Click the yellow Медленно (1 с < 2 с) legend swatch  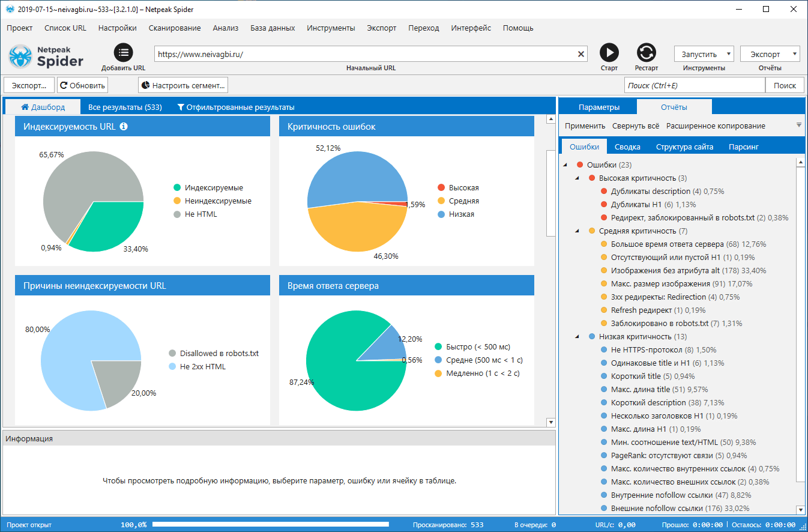[438, 373]
